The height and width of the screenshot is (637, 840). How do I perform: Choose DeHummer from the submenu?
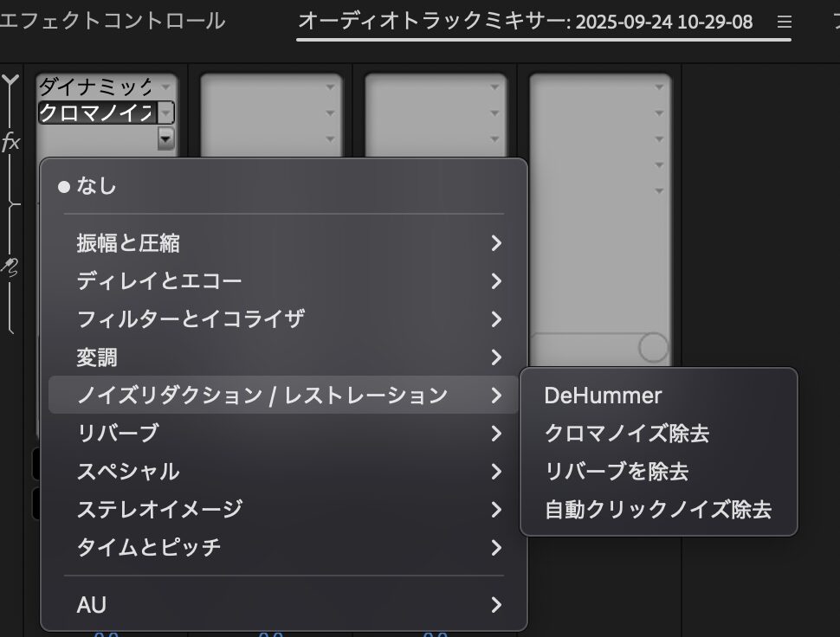point(603,396)
